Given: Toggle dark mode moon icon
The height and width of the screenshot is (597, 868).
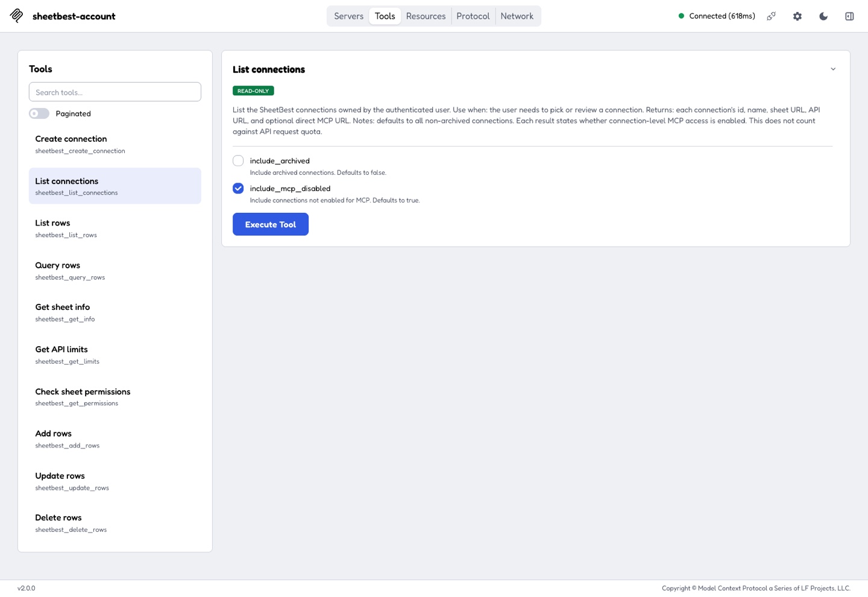Looking at the screenshot, I should click(823, 16).
